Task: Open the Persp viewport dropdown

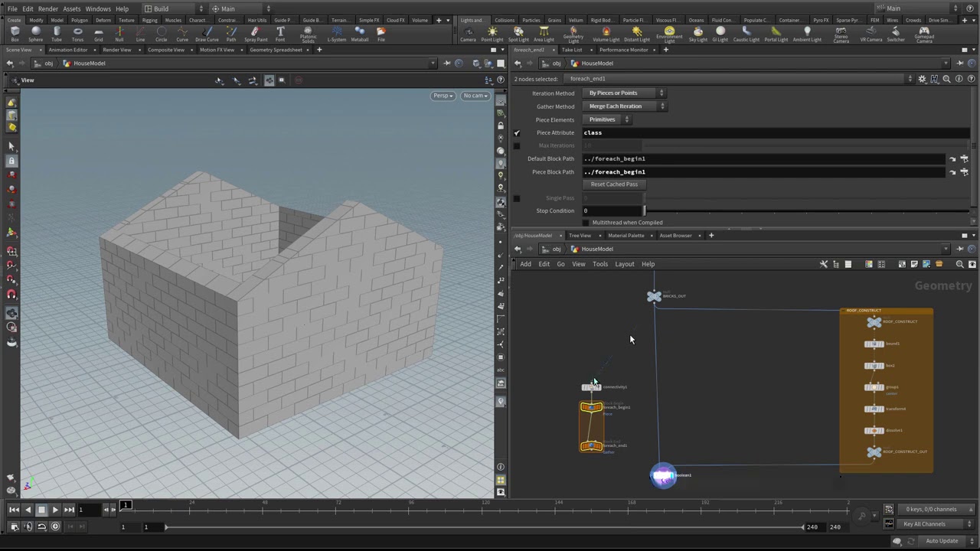Action: coord(443,96)
